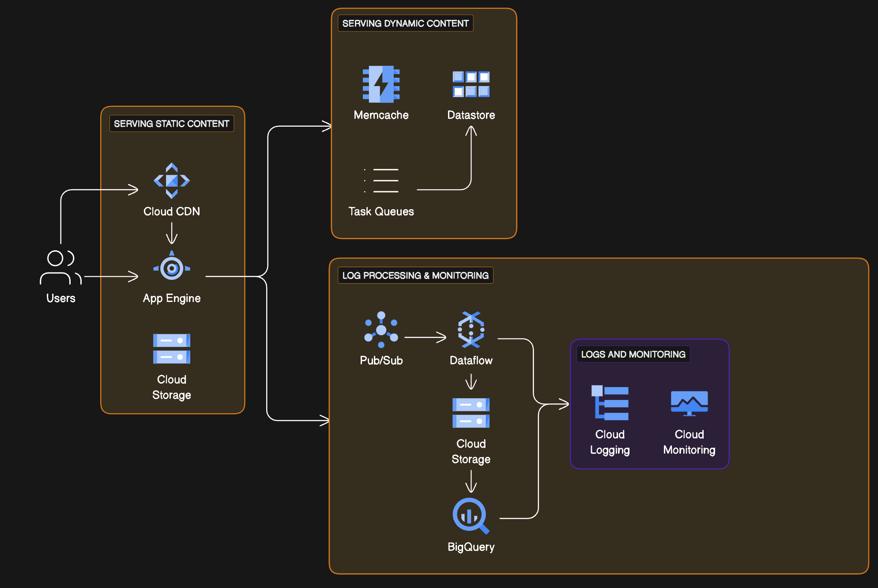Screen dimensions: 878x588
Task: Select the Users text label
Action: pos(61,298)
